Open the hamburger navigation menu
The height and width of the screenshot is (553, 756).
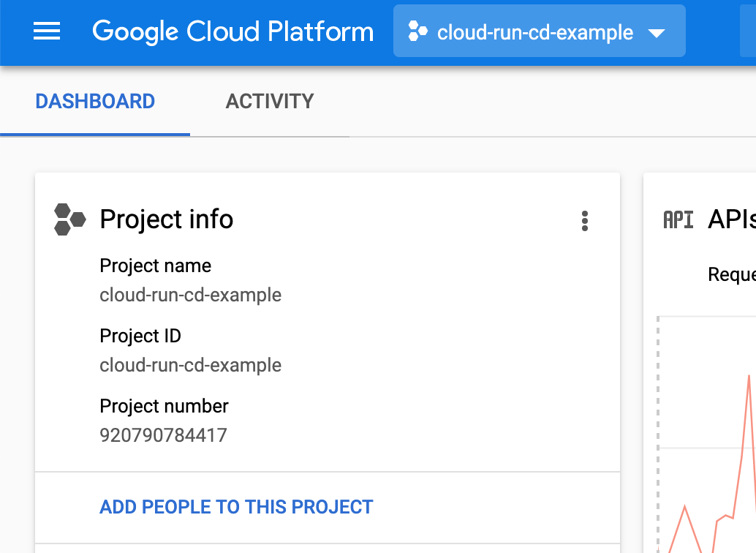click(x=47, y=31)
